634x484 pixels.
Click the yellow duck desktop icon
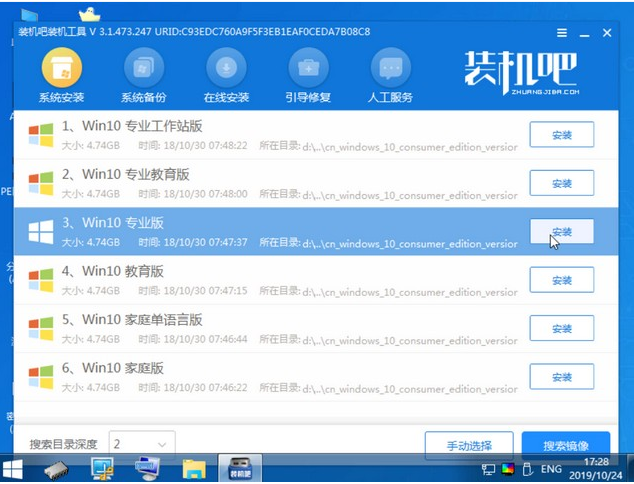(x=89, y=15)
